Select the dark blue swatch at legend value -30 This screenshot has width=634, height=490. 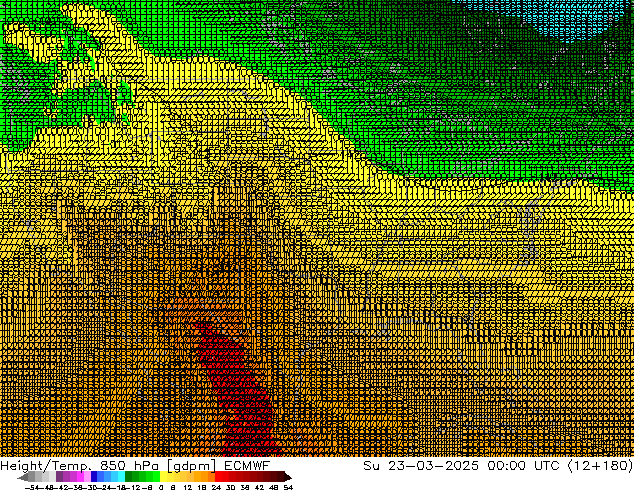pos(94,477)
